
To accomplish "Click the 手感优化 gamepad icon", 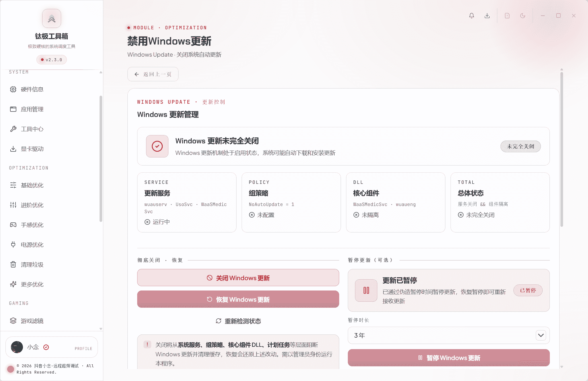I will (13, 225).
